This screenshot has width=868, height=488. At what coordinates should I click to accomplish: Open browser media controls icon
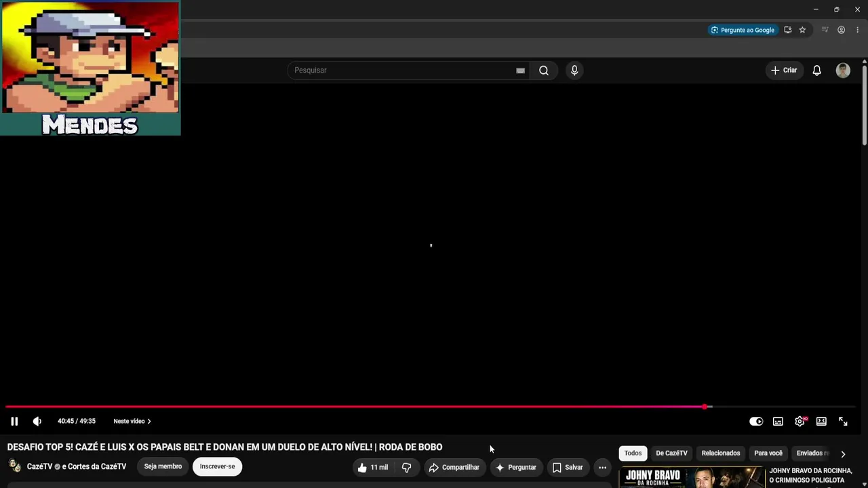point(825,30)
